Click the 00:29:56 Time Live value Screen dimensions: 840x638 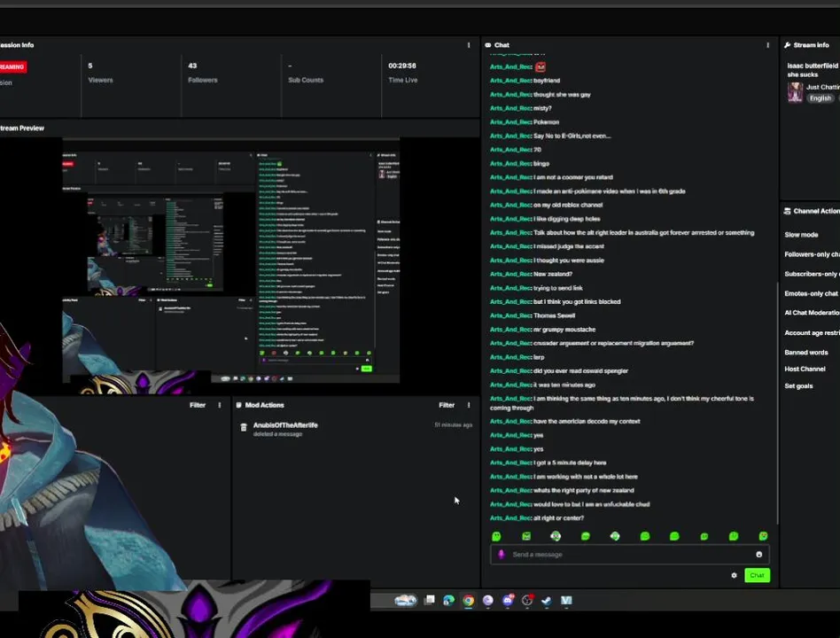click(x=402, y=66)
